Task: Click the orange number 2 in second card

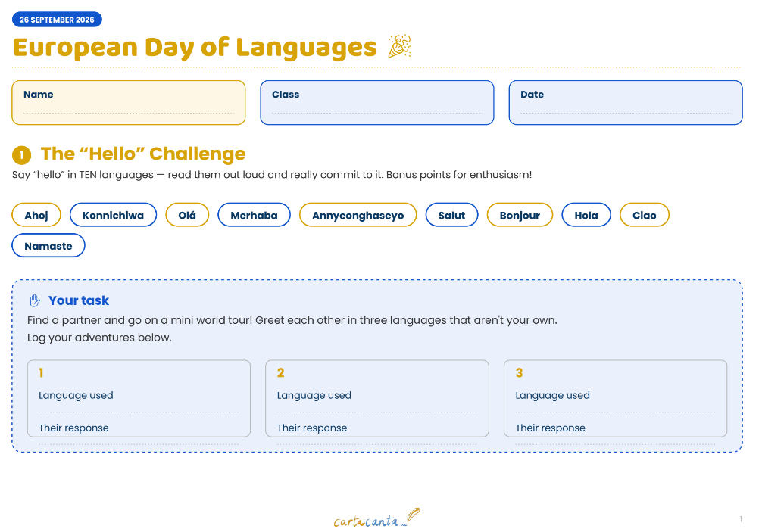Action: click(280, 373)
